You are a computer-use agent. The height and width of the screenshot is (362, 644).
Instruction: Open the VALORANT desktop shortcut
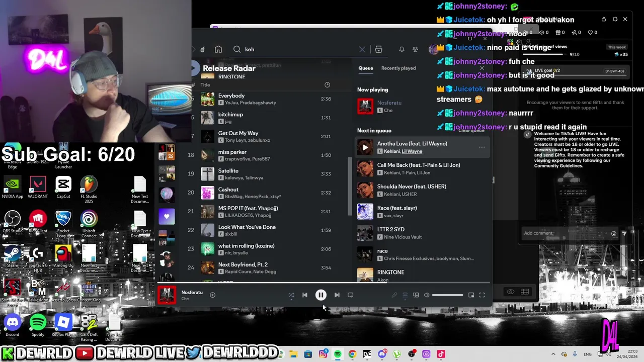pyautogui.click(x=38, y=187)
